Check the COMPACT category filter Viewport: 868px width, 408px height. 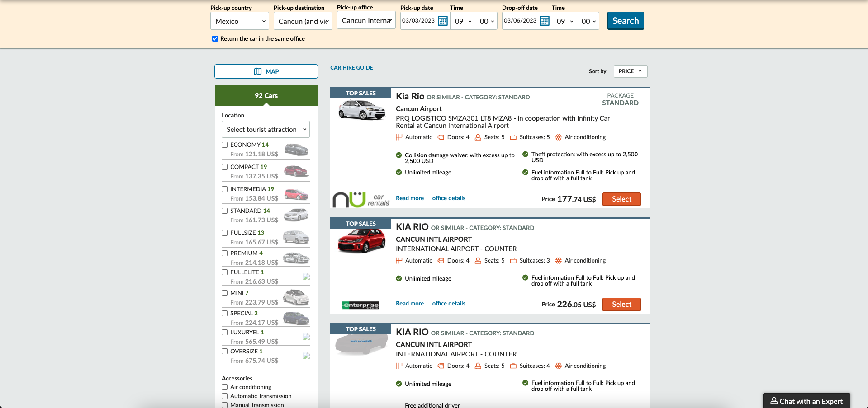[x=224, y=167]
